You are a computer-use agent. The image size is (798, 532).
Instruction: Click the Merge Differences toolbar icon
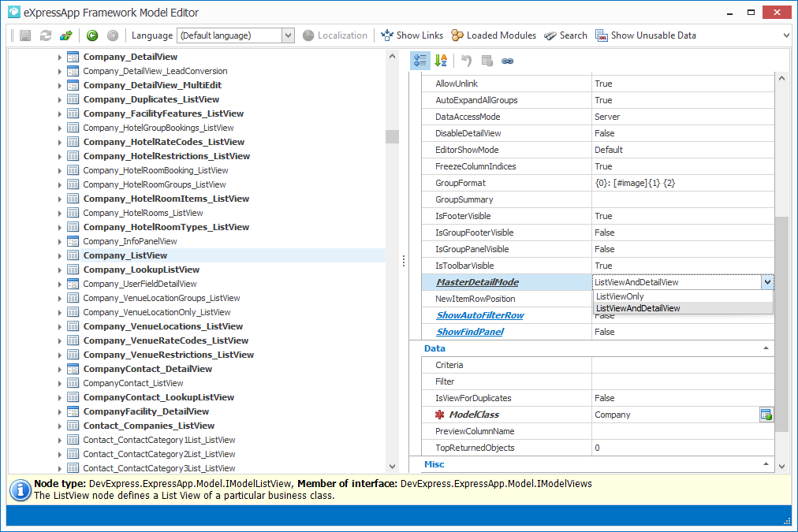coord(66,35)
